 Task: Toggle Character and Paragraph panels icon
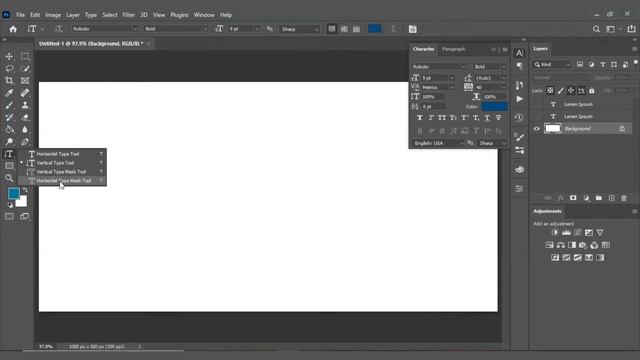coord(413,29)
